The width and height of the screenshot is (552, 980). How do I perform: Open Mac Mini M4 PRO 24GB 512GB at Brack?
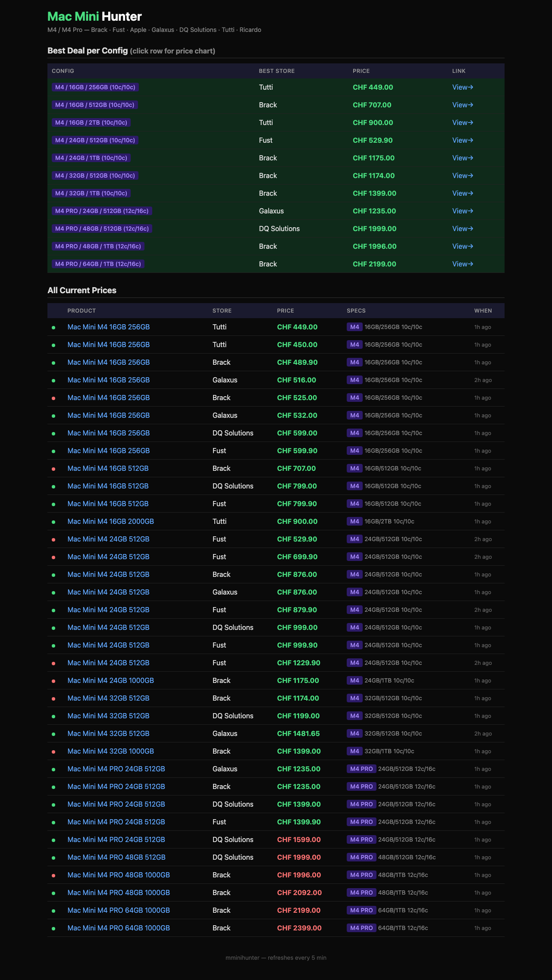(116, 786)
